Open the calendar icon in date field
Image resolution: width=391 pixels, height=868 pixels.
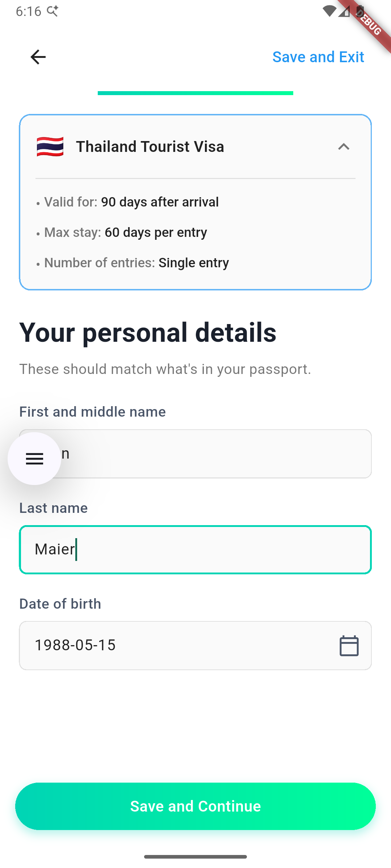click(x=349, y=645)
